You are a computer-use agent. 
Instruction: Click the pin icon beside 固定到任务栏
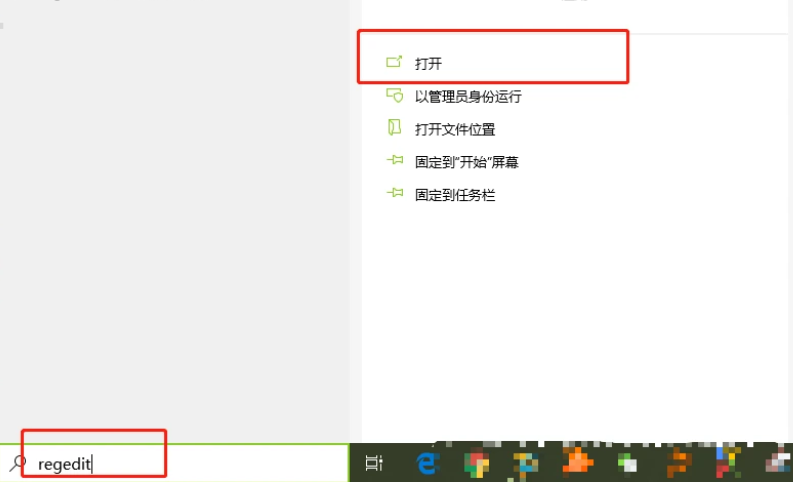pyautogui.click(x=395, y=193)
